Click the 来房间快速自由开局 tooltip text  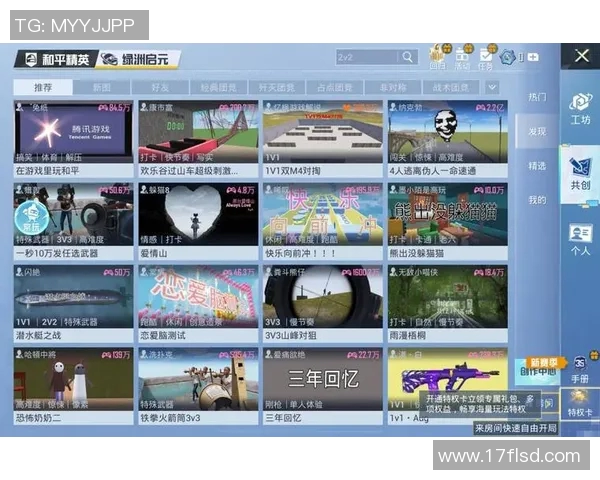pyautogui.click(x=516, y=428)
